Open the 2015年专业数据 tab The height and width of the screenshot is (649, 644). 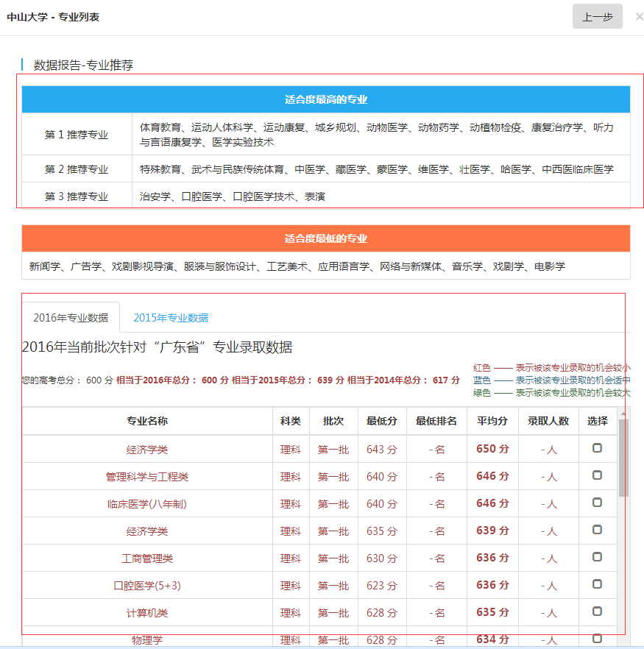171,317
